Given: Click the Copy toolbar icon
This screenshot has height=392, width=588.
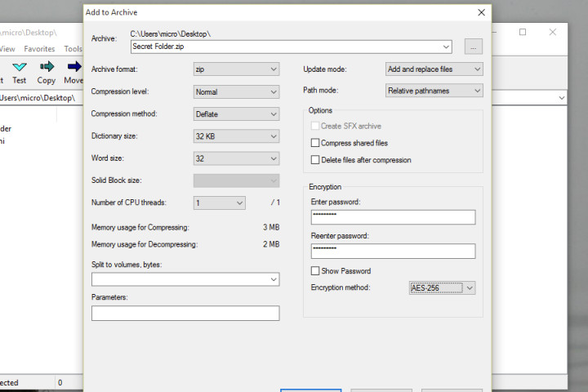Looking at the screenshot, I should [x=47, y=72].
